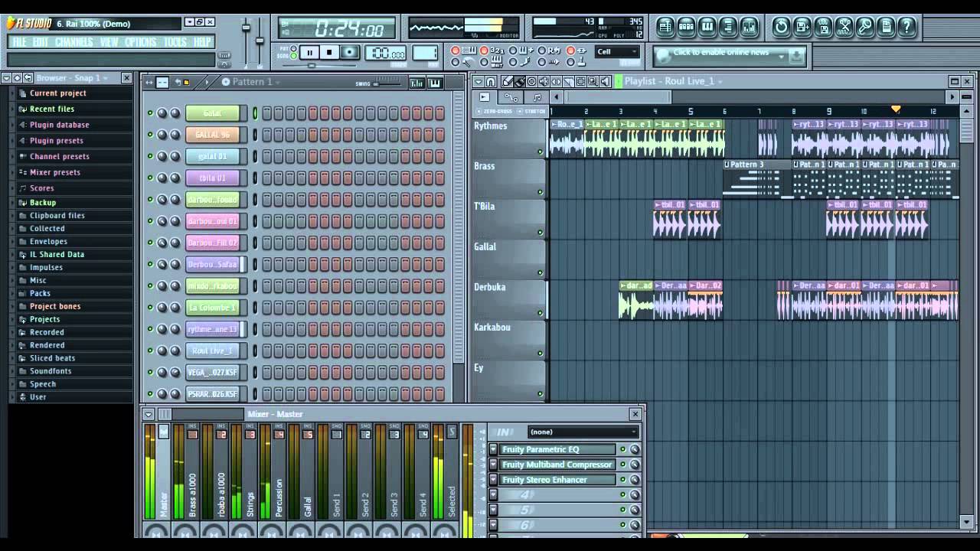Open the step sequencer view icon

coord(686,28)
